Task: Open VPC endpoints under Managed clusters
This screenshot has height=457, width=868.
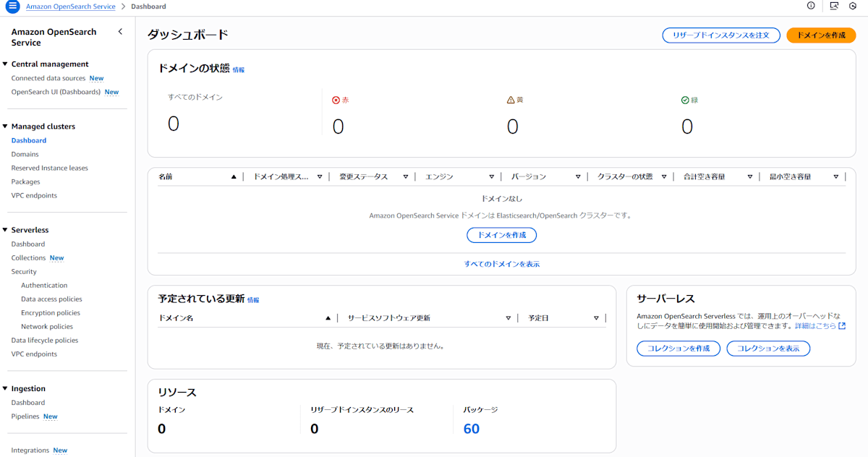Action: point(34,195)
